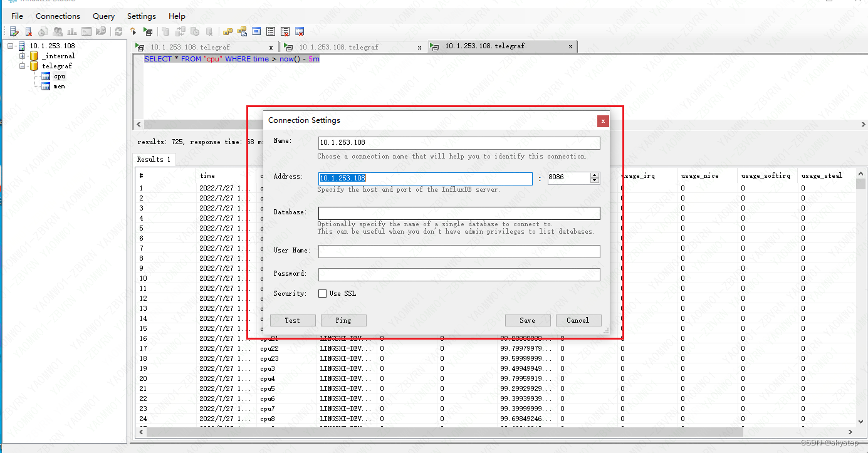This screenshot has width=868, height=453.
Task: Click the bar chart statistics toolbar icon
Action: tap(72, 31)
